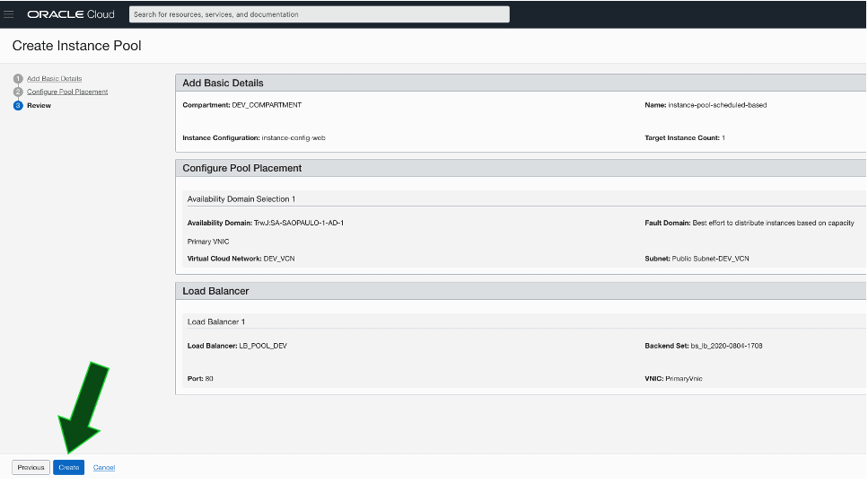868x484 pixels.
Task: Select the Review step label
Action: pyautogui.click(x=39, y=106)
